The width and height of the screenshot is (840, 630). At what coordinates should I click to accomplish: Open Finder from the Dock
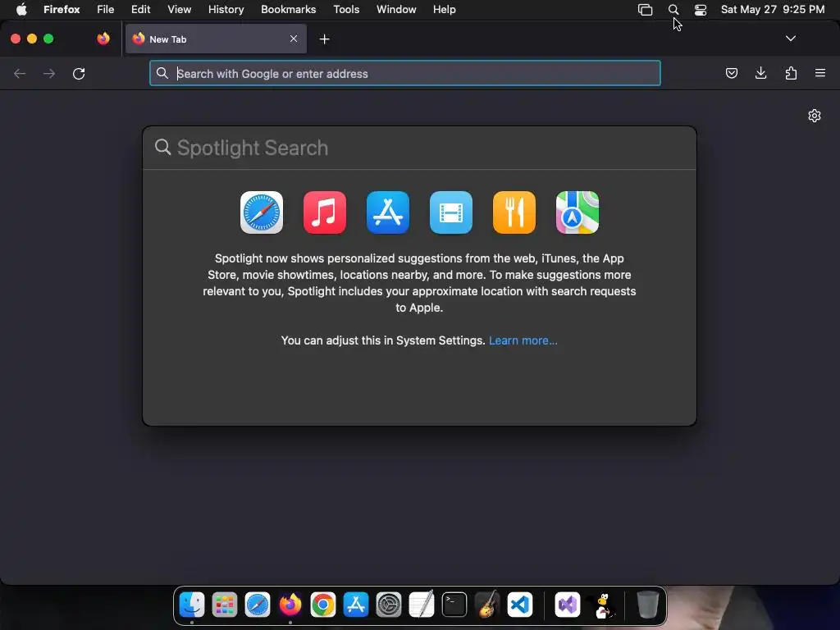192,605
